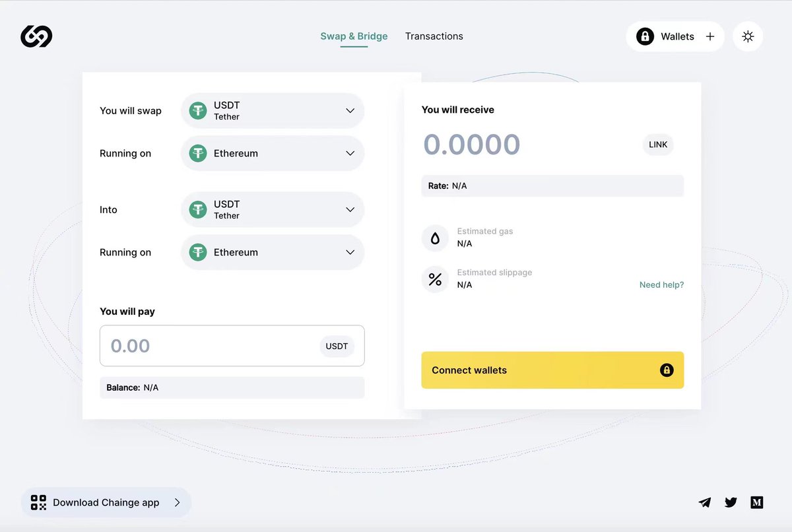792x532 pixels.
Task: Click the Tether icon in the 'Into' row
Action: coord(198,209)
